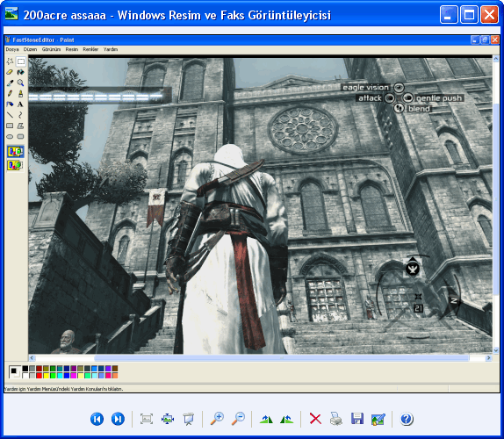Click the Zoom In magnifier icon

click(217, 419)
